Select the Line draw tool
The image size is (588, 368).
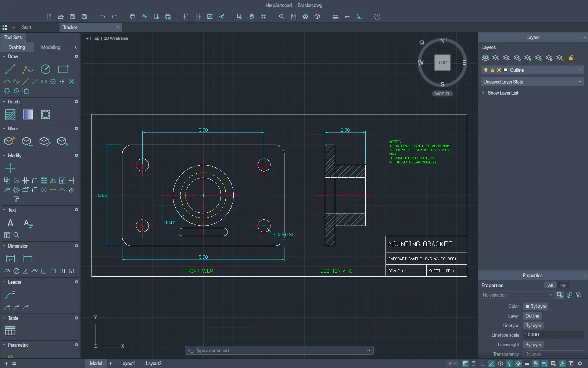[x=10, y=69]
